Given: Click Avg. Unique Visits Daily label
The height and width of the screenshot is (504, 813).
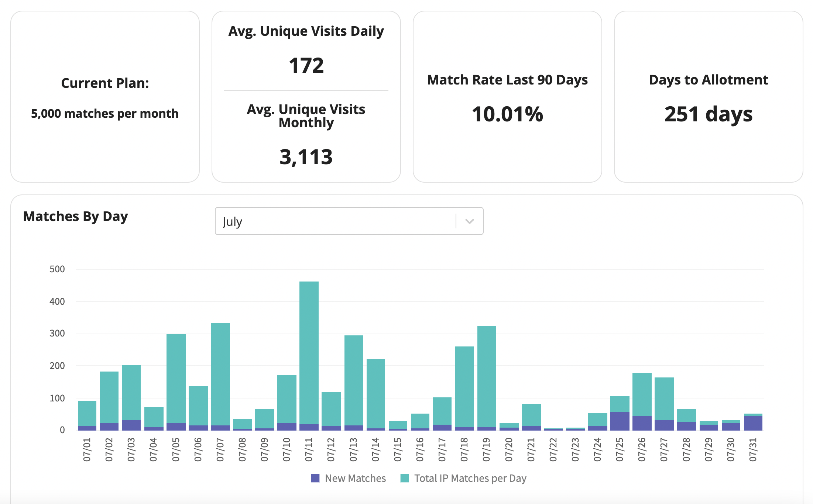Looking at the screenshot, I should point(306,31).
